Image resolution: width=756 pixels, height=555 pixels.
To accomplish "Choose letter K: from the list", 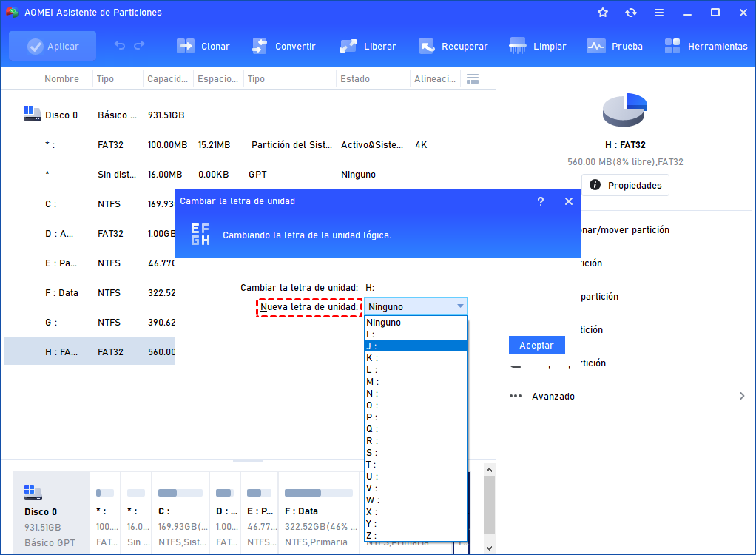I will (416, 358).
